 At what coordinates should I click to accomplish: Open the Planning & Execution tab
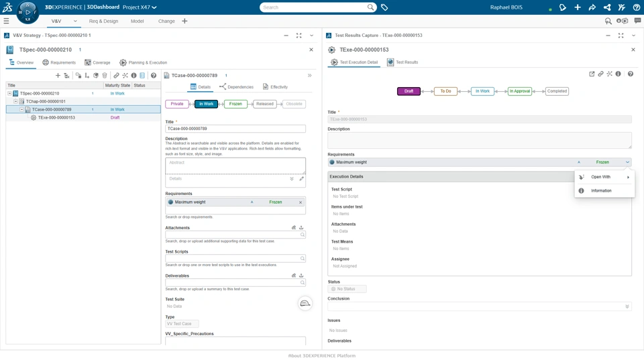coord(144,62)
